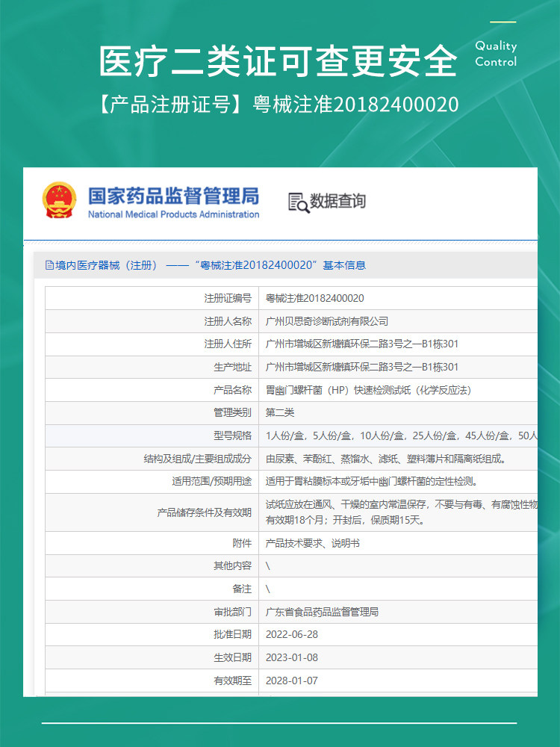Screen dimensions: 560x747
Task: Select the 试纸应放在通风 storage text
Action: point(402,504)
